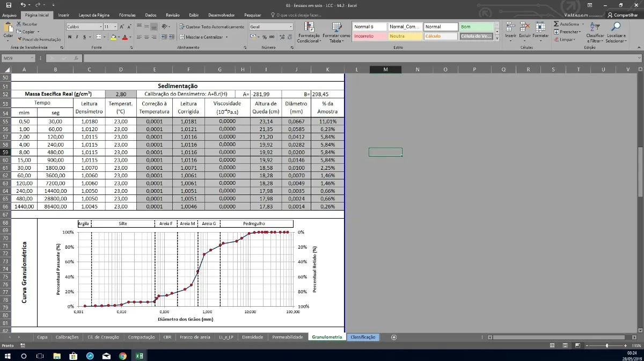Toggle bold formatting (N)

pos(70,37)
